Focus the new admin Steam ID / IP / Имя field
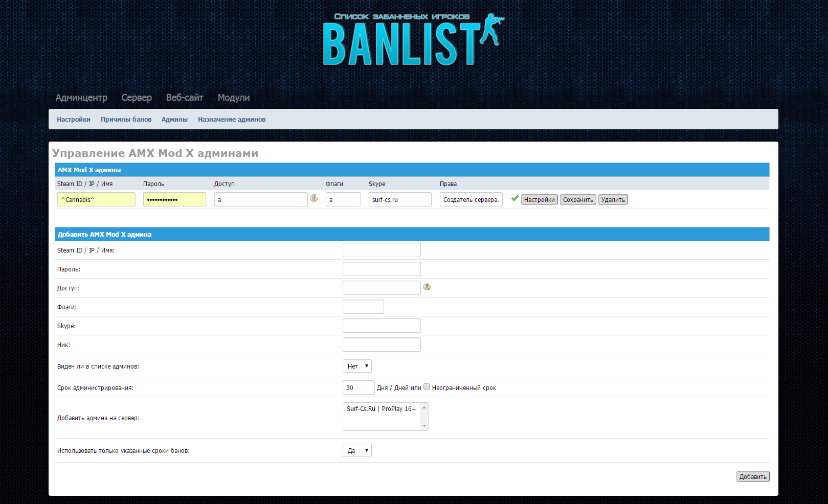This screenshot has width=828, height=504. point(382,250)
